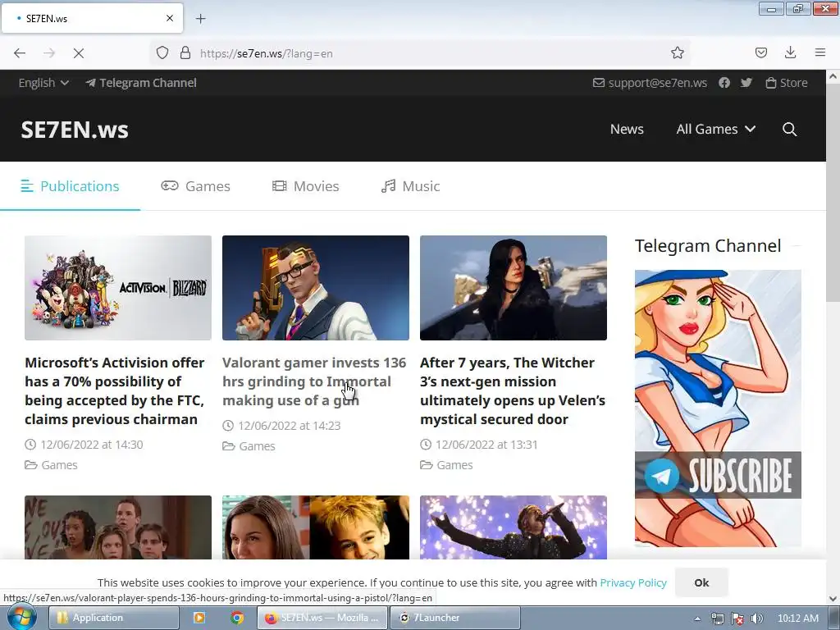Click the browser forward arrow

point(49,53)
